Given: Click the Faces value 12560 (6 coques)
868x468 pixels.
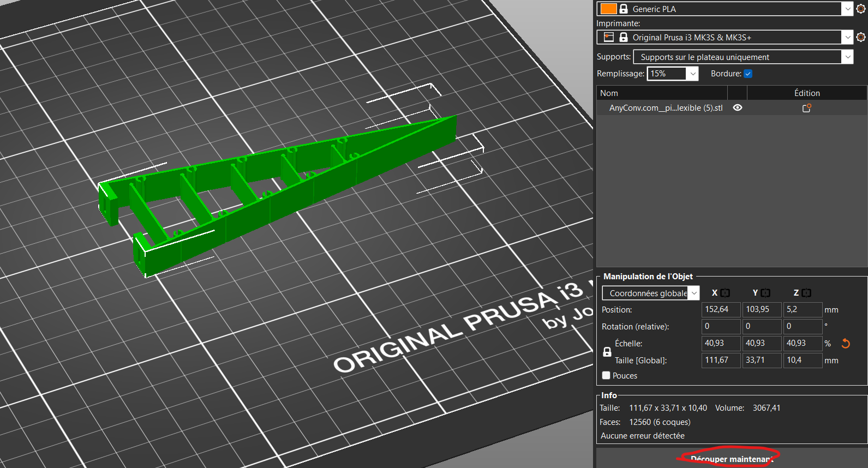Looking at the screenshot, I should 660,422.
